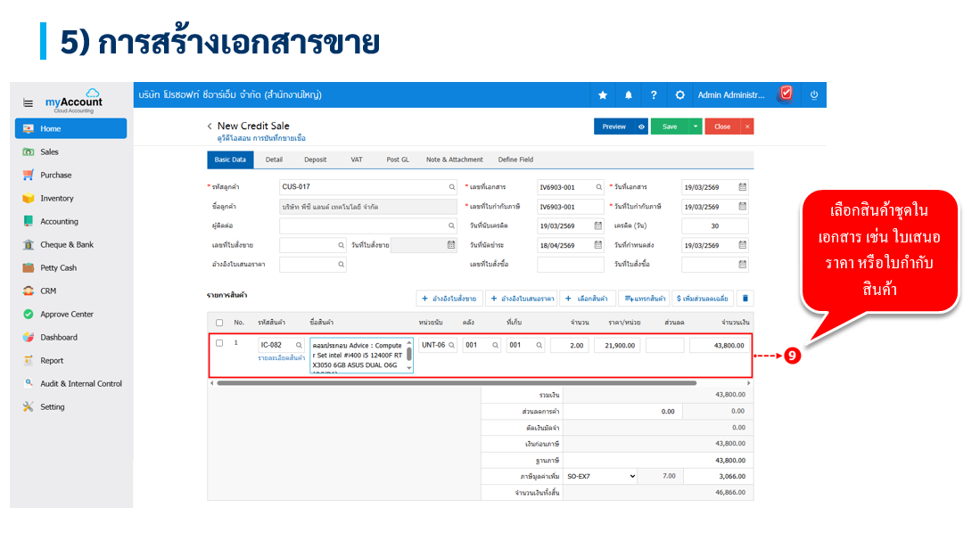This screenshot has height=549, width=980.
Task: Search customer code CUS-017 magnifier icon
Action: pyautogui.click(x=452, y=188)
